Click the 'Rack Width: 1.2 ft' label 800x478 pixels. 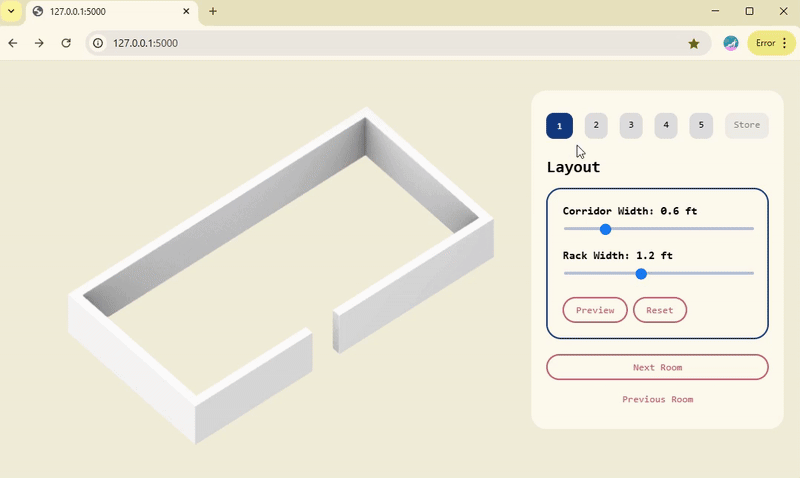point(617,256)
